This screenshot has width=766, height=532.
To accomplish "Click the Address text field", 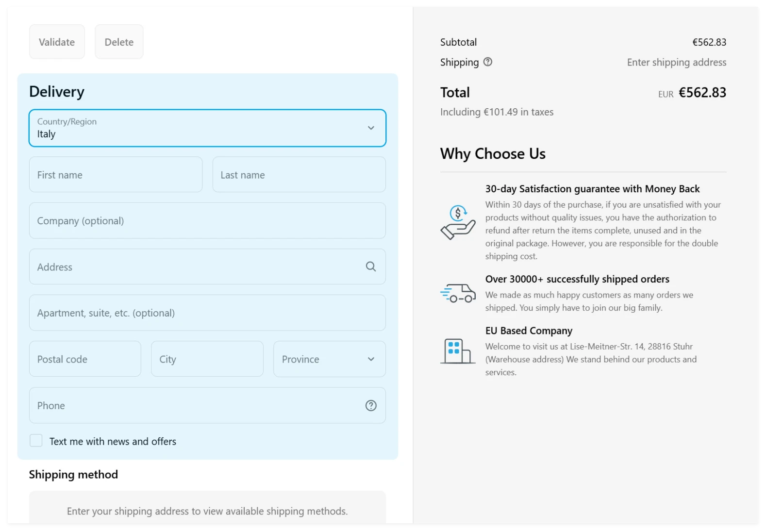I will [x=194, y=267].
